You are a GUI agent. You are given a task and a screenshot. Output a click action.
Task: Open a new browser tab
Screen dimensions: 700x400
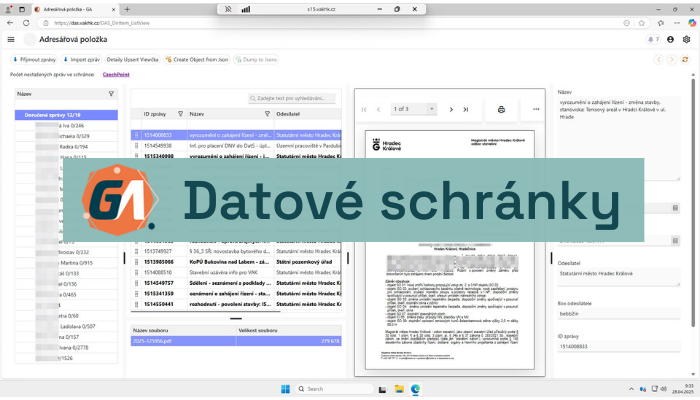(127, 9)
